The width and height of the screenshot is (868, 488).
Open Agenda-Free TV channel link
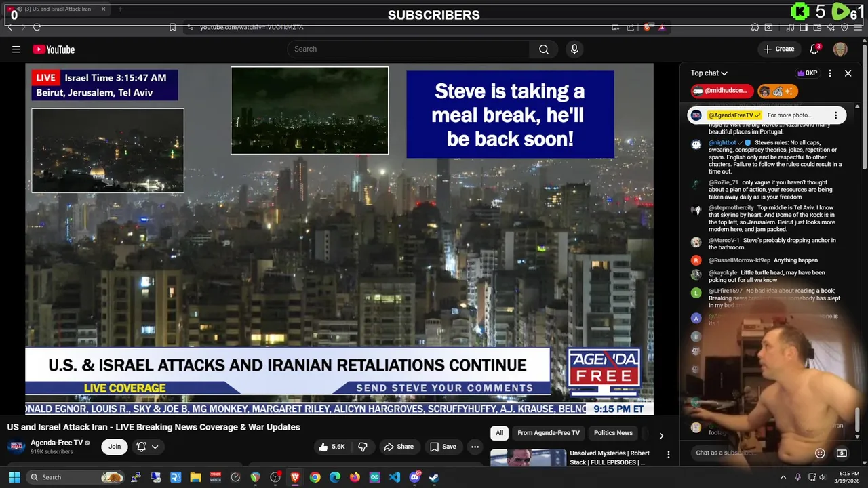(56, 443)
